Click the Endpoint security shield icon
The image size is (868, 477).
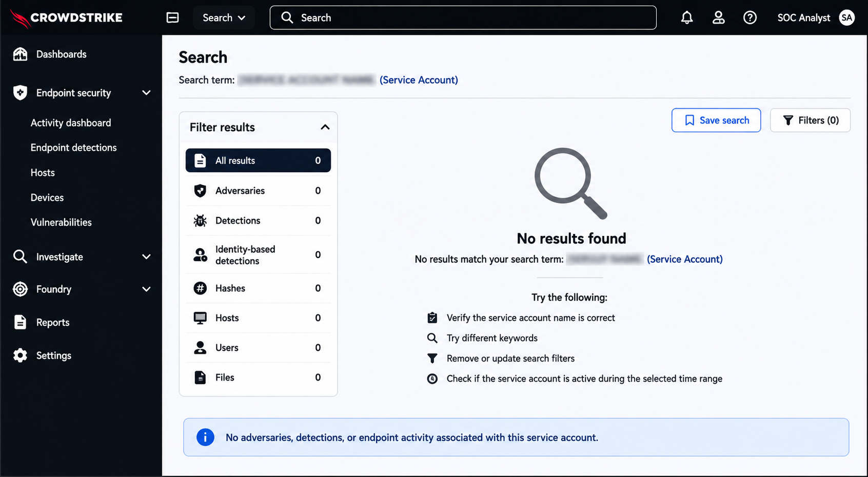tap(20, 93)
